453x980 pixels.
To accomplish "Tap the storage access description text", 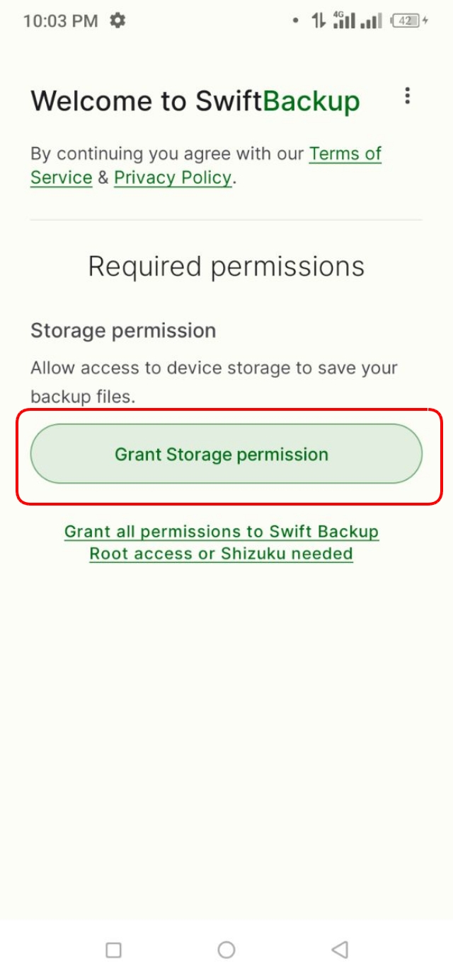I will [214, 382].
